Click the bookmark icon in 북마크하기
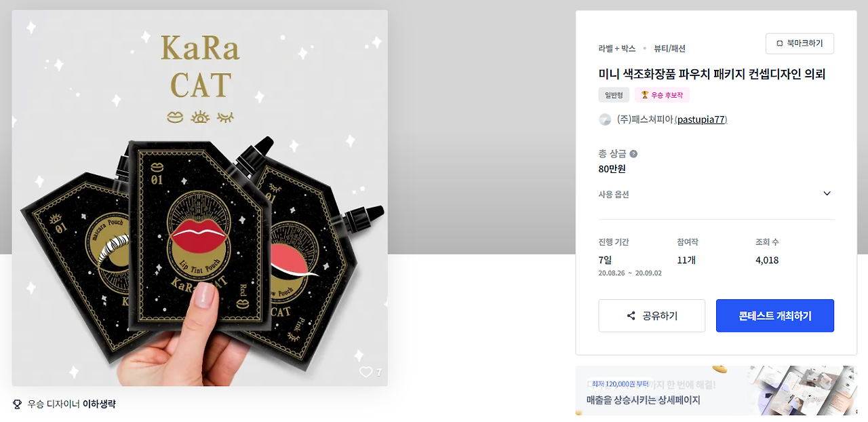Image resolution: width=868 pixels, height=422 pixels. coord(780,43)
